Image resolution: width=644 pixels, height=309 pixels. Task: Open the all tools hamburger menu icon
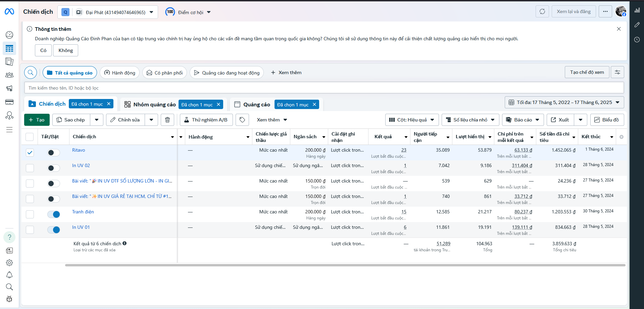coord(9,130)
